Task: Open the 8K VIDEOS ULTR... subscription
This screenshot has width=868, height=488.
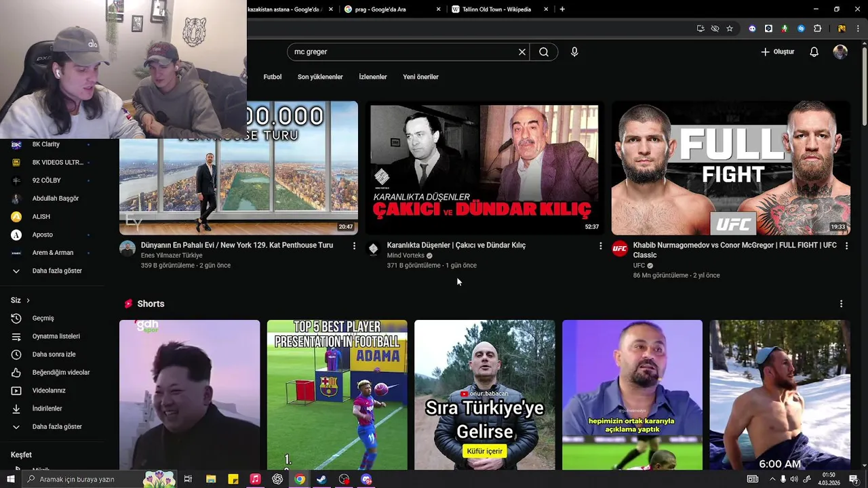Action: pos(53,163)
